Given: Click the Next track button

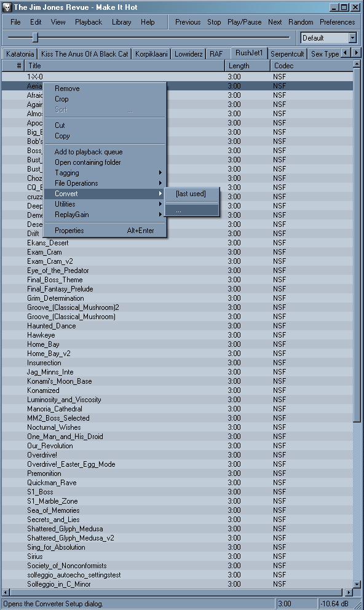Looking at the screenshot, I should click(275, 22).
